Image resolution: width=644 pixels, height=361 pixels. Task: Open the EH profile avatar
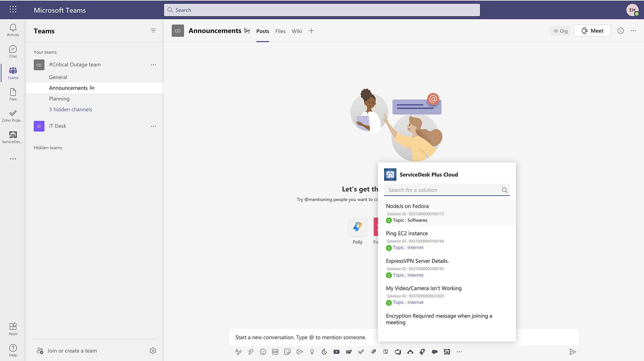[632, 10]
